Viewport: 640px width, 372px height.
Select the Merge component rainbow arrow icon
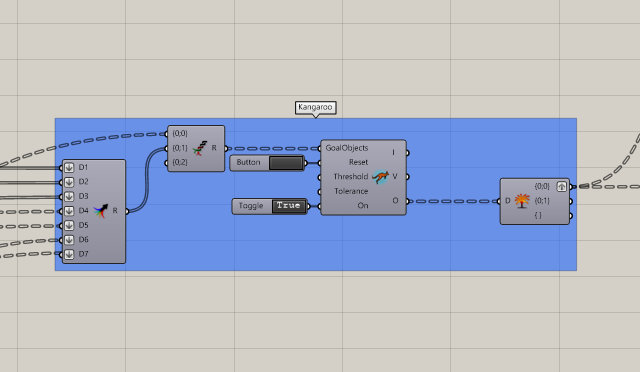pyautogui.click(x=101, y=211)
